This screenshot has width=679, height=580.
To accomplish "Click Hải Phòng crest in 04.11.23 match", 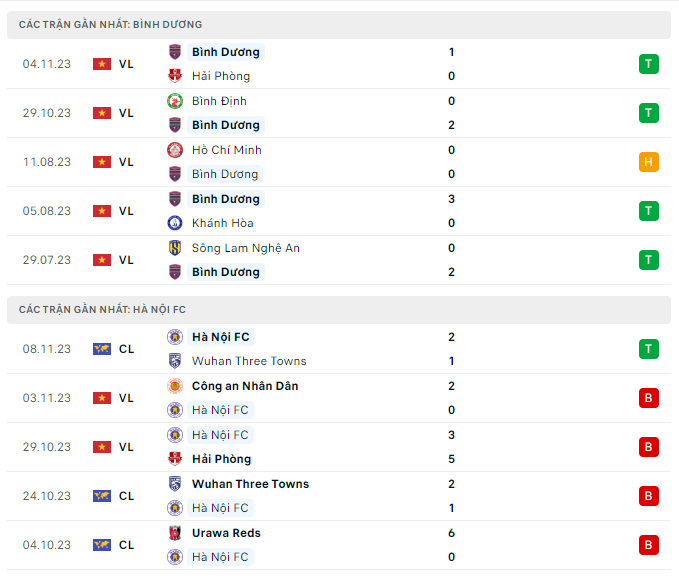I will point(175,76).
